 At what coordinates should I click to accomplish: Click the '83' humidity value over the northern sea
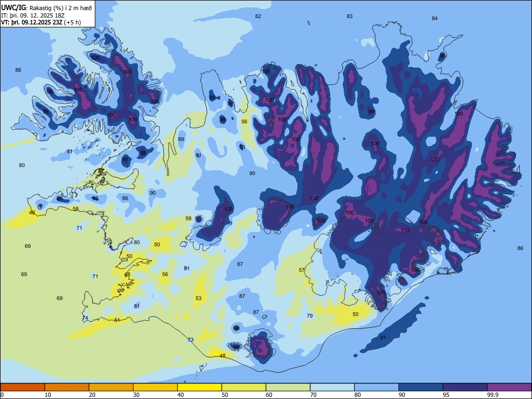[x=350, y=16]
